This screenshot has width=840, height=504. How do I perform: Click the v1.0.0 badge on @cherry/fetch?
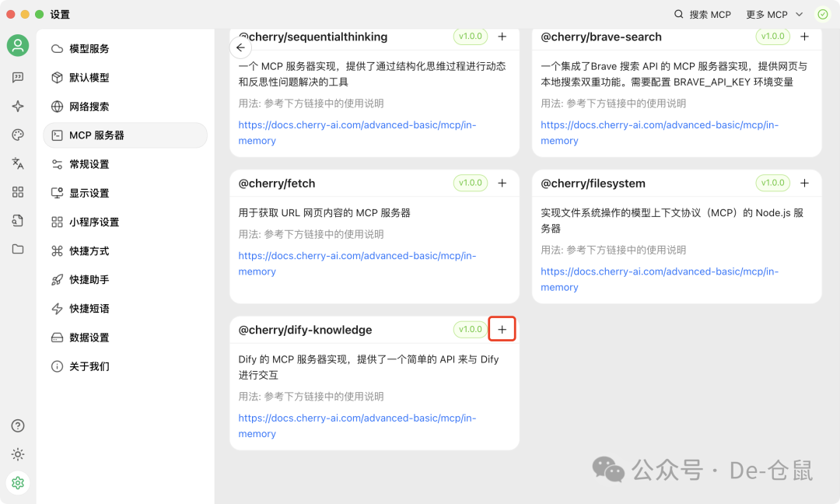pyautogui.click(x=469, y=183)
